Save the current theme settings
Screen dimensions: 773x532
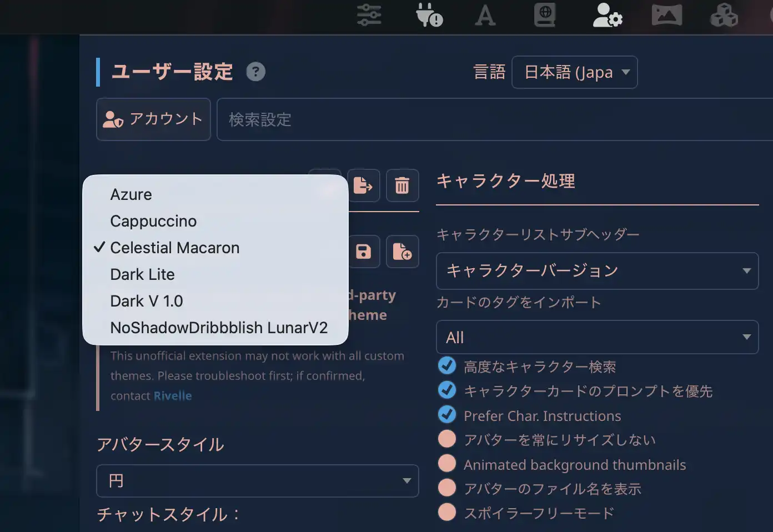[363, 252]
